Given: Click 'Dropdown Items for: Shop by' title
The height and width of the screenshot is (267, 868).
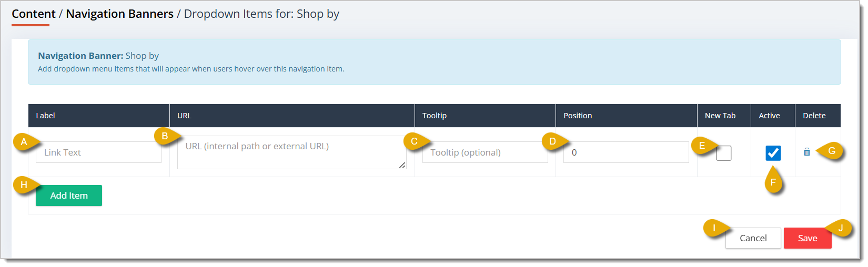Looking at the screenshot, I should (261, 14).
